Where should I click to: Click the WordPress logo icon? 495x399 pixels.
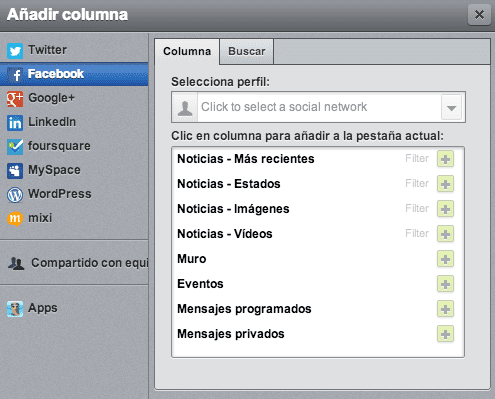click(15, 195)
